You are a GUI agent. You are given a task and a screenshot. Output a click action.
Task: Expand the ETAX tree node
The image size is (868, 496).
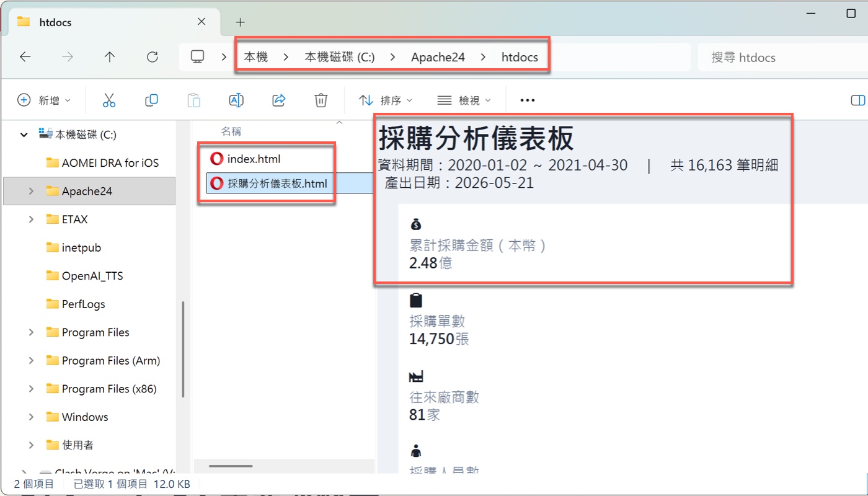pyautogui.click(x=31, y=219)
